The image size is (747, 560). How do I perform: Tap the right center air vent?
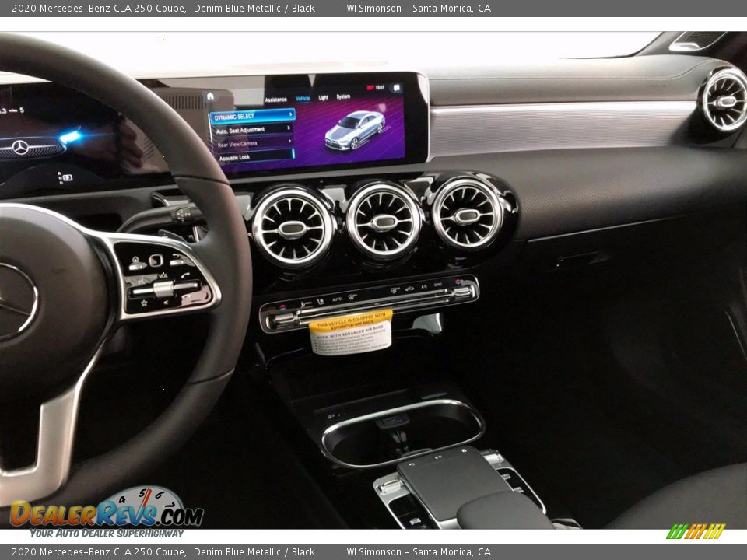click(x=467, y=215)
